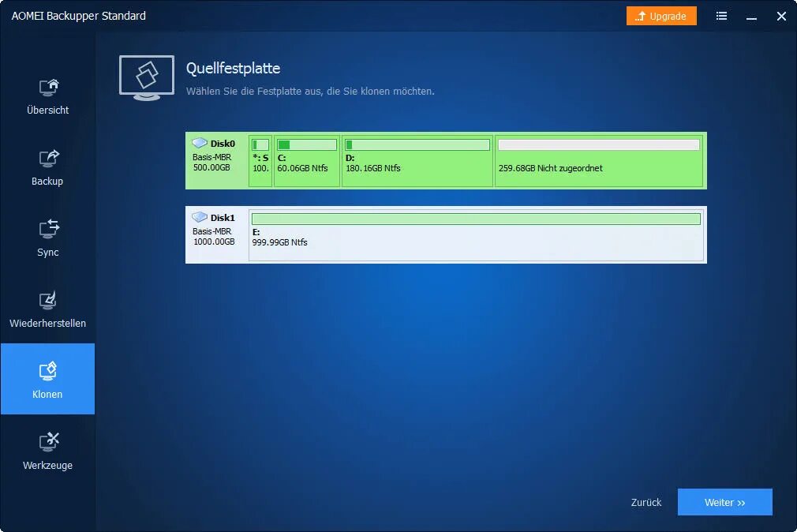Click Weiter to proceed

pos(725,502)
